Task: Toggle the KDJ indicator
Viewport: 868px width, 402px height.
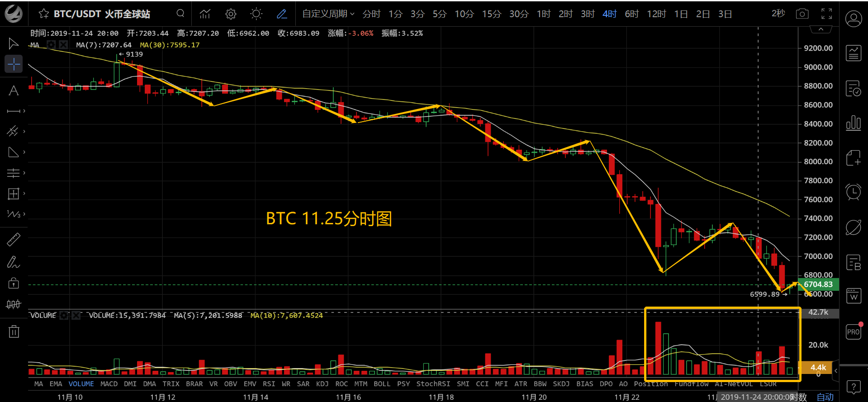Action: 322,383
